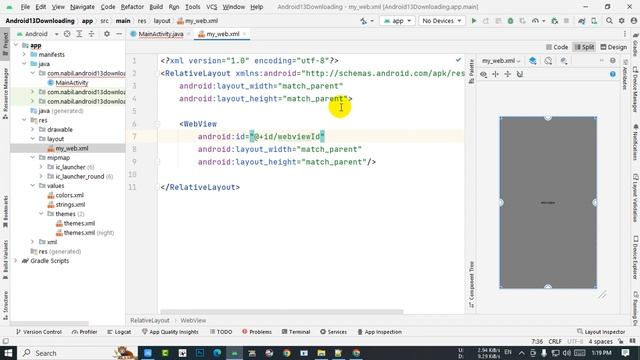This screenshot has width=640, height=360.
Task: Open Palette side tool window
Action: [x=471, y=71]
